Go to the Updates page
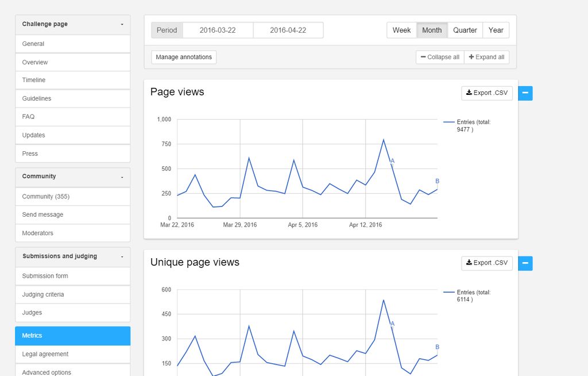588x376 pixels. pos(73,135)
